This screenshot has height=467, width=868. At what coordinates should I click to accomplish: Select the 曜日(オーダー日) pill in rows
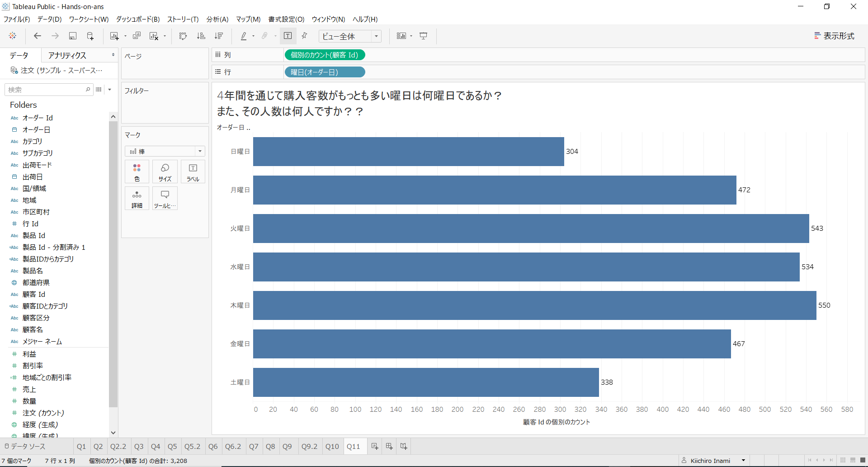click(325, 72)
